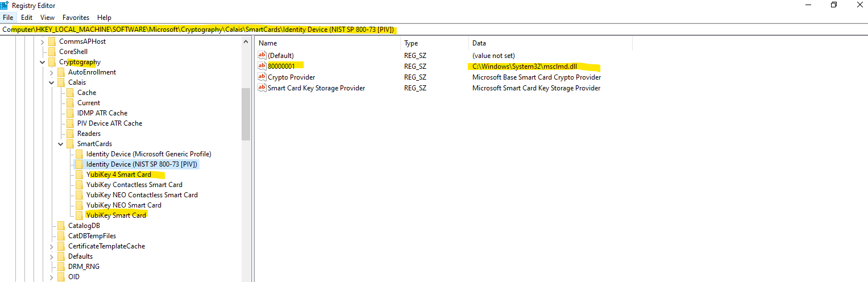
Task: Click the tree pane vertical scrollbar thumb
Action: pyautogui.click(x=246, y=114)
